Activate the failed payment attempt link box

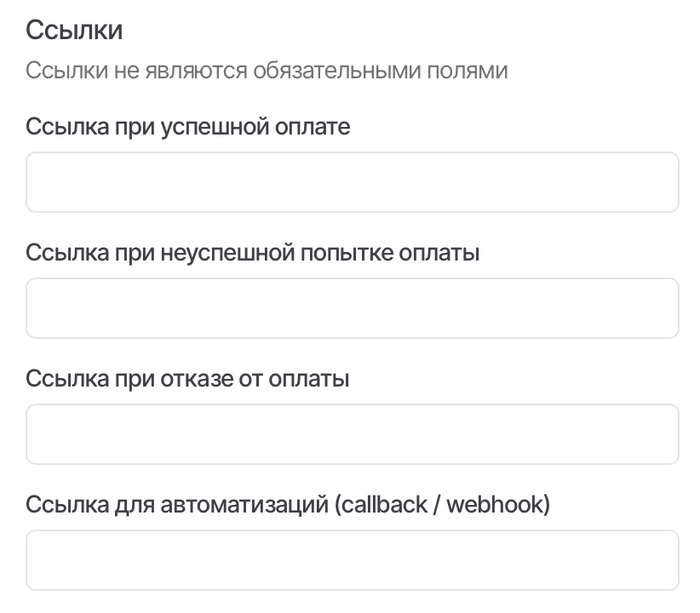[352, 308]
